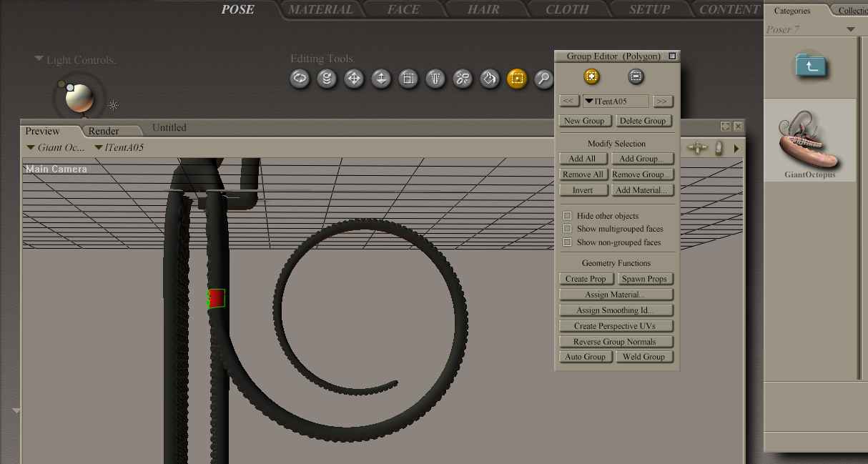The image size is (868, 464).
Task: Switch to the HAIR room tab
Action: (x=483, y=9)
